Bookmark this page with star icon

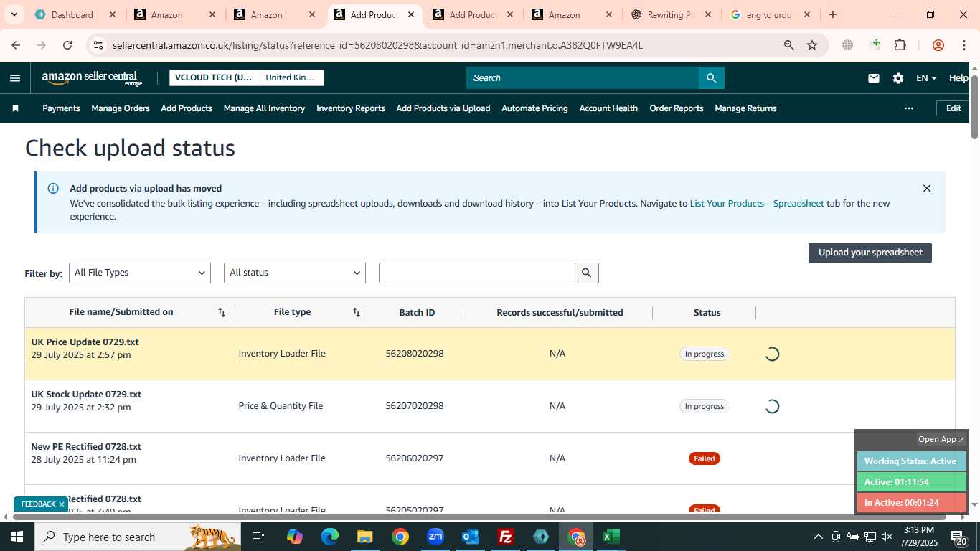point(812,45)
